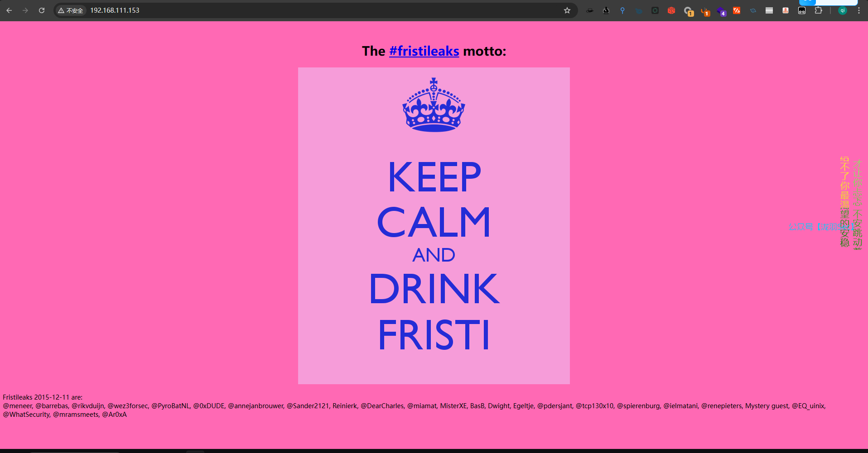Screen dimensions: 868x453
Task: Open the Chrome three-dot menu
Action: 859,10
